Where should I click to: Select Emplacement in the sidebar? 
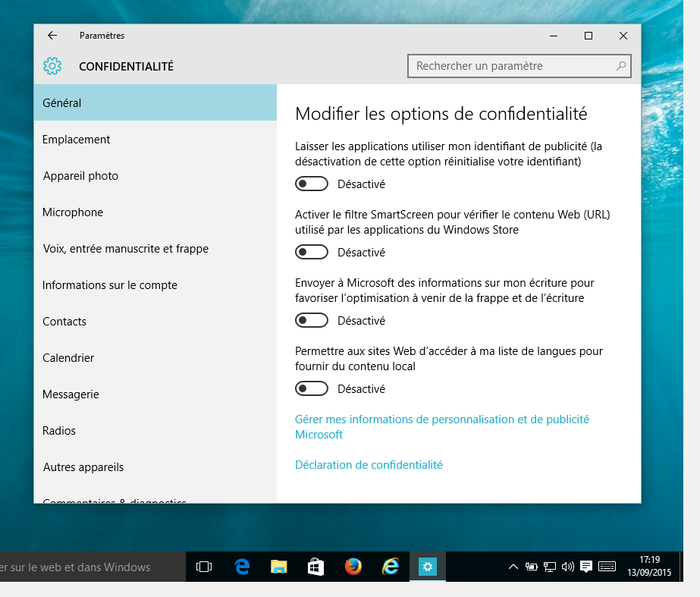pos(77,140)
